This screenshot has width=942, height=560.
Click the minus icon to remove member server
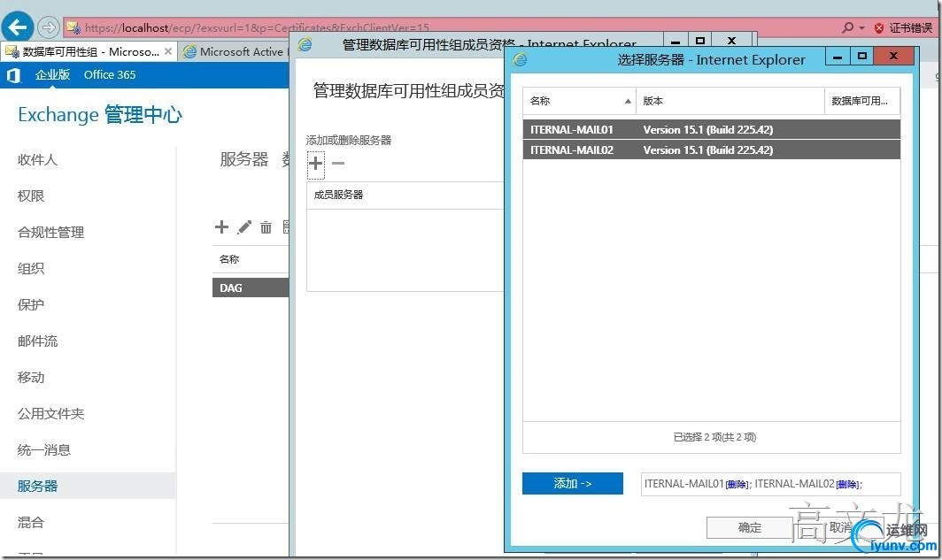[x=338, y=164]
